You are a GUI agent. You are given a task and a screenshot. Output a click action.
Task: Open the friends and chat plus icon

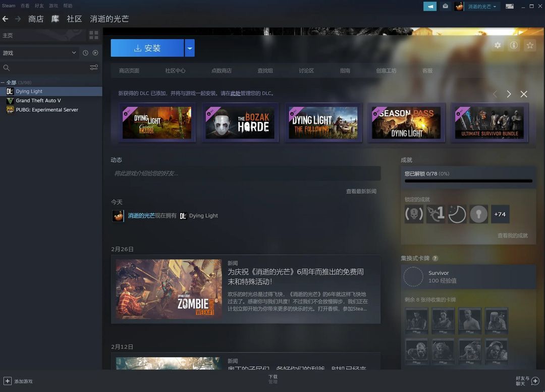(535, 381)
